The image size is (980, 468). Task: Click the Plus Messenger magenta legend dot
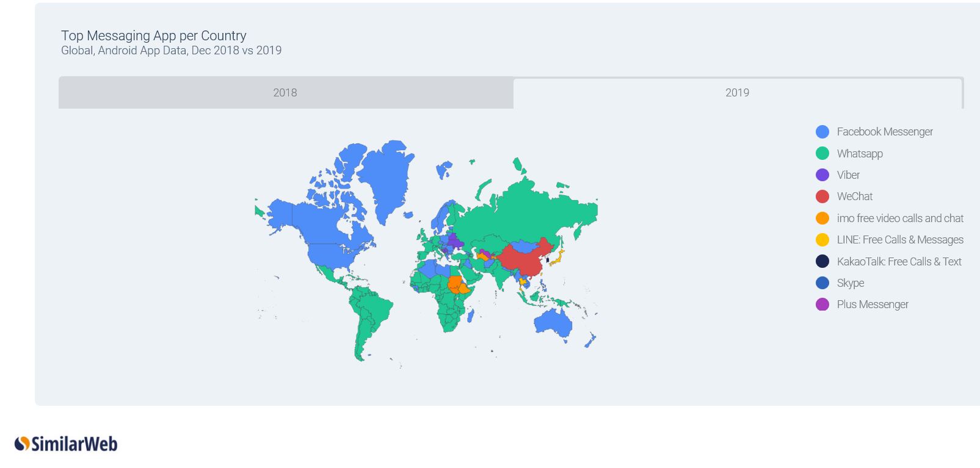pos(822,304)
